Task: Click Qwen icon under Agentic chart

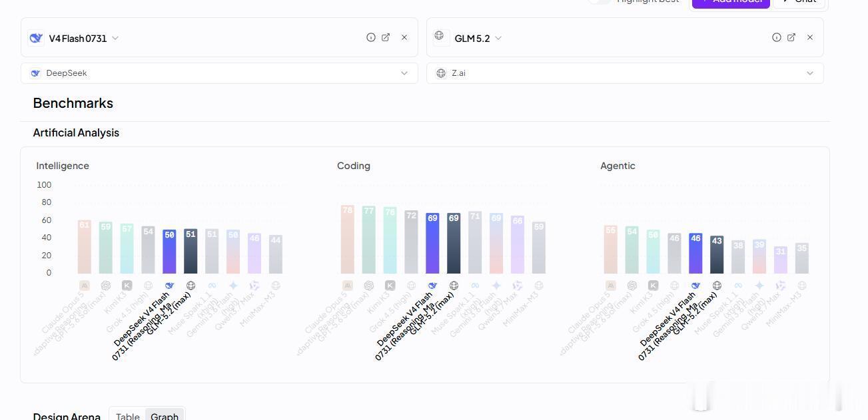Action: [781, 286]
